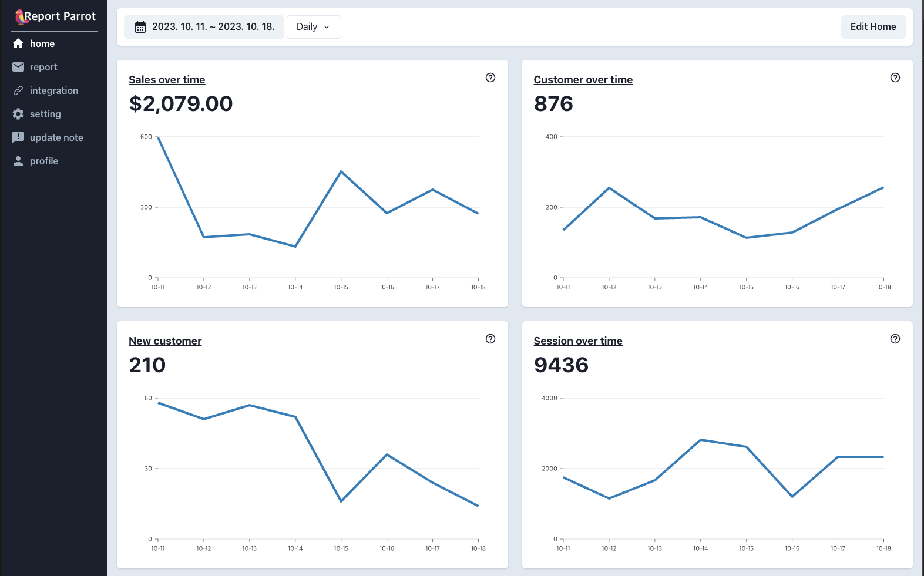924x576 pixels.
Task: Click the 10-15 dip on New customer chart
Action: [x=341, y=501]
